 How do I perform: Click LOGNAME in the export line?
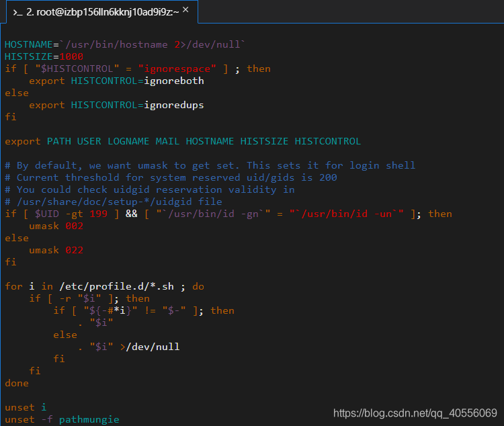(x=128, y=141)
